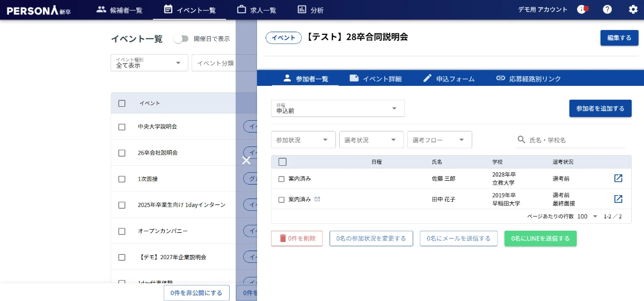
Task: Open 佐藤 三郎's profile in new window
Action: (618, 179)
